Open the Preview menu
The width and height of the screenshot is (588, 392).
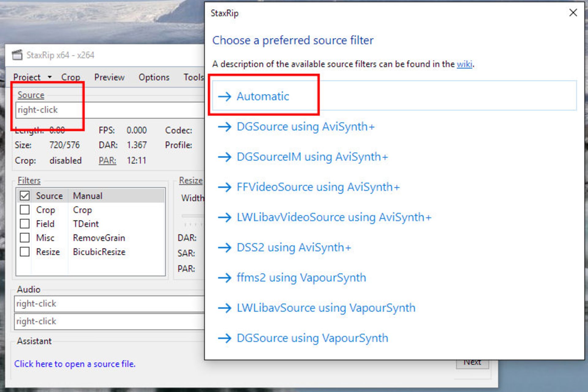point(109,77)
